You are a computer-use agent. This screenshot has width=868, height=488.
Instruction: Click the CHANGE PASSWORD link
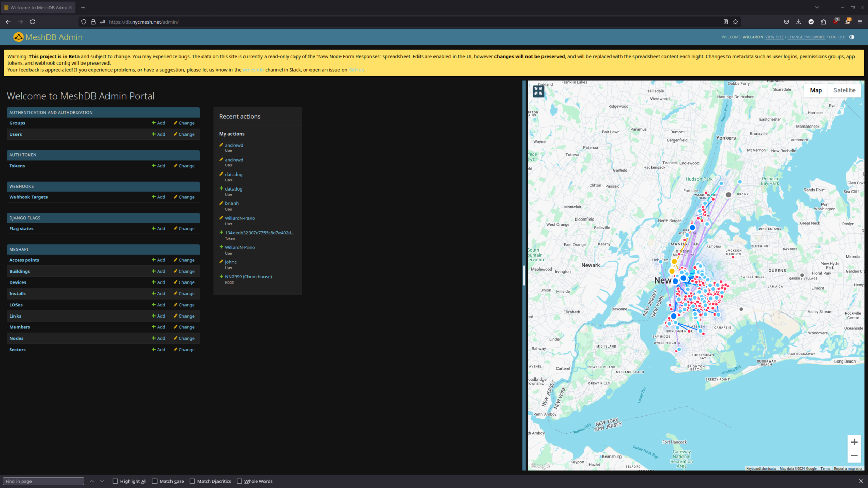(806, 37)
